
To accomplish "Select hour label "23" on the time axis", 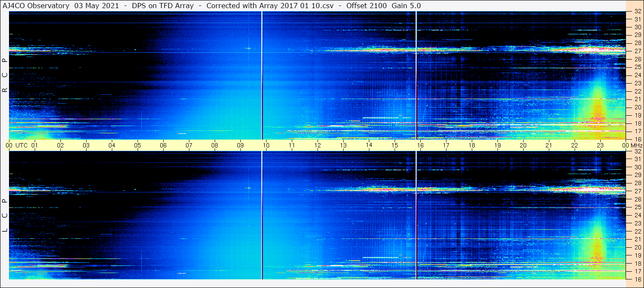I will coord(600,145).
